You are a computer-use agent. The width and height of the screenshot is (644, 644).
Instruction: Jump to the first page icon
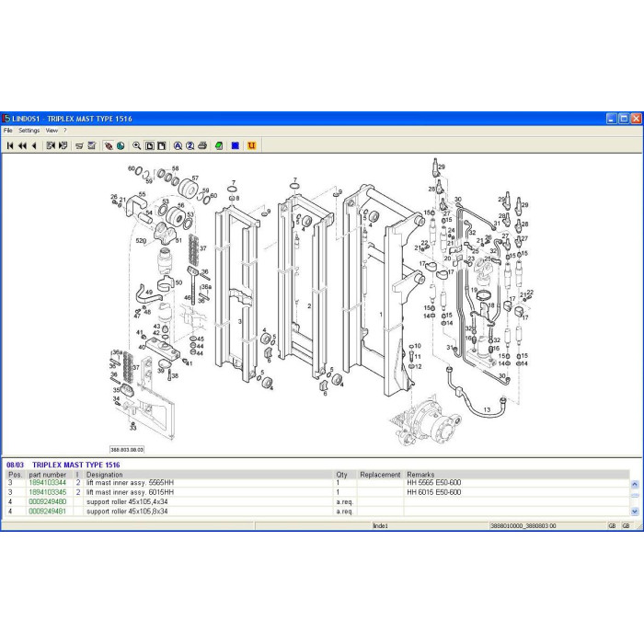pyautogui.click(x=11, y=145)
